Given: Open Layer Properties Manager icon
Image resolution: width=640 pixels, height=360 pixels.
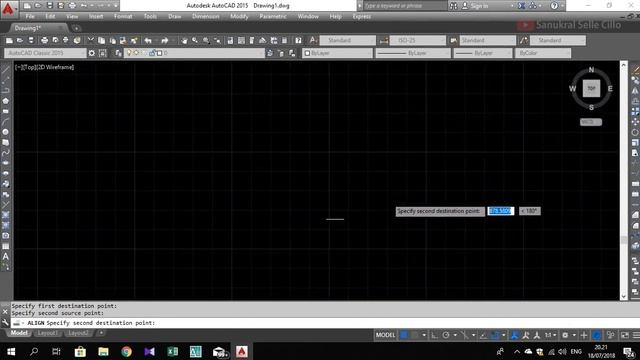Looking at the screenshot, I should (118, 53).
